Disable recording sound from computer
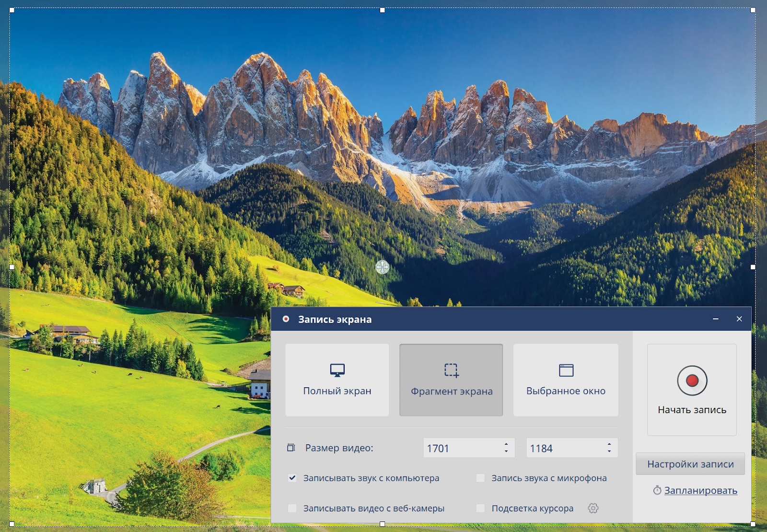The height and width of the screenshot is (532, 767). (292, 478)
